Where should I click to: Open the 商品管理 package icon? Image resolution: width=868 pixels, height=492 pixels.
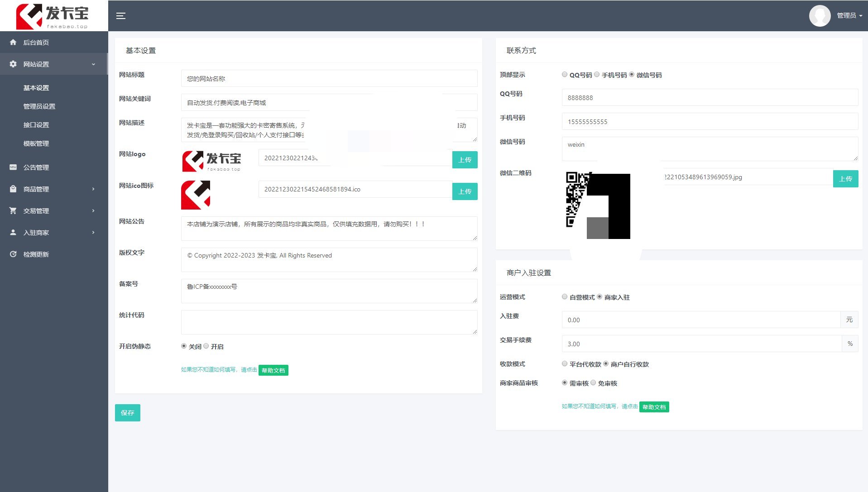coord(13,189)
